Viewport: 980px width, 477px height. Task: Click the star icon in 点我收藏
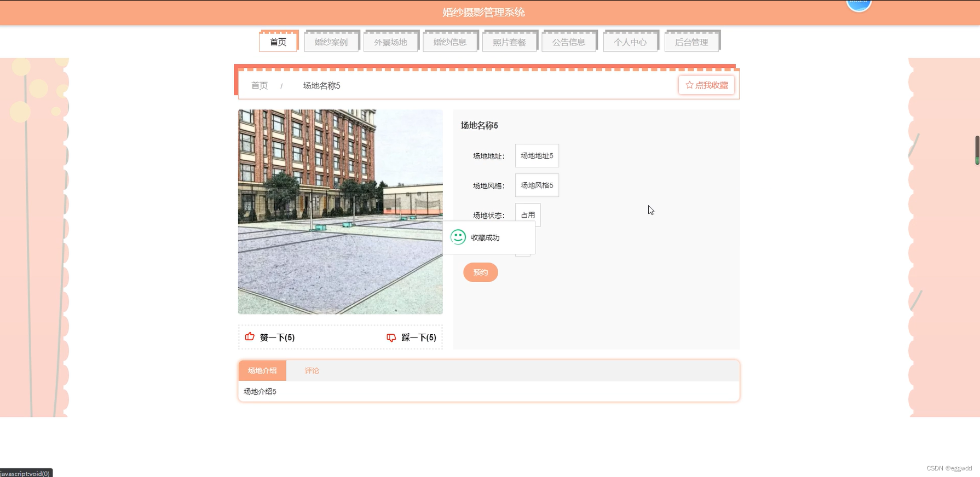(689, 85)
